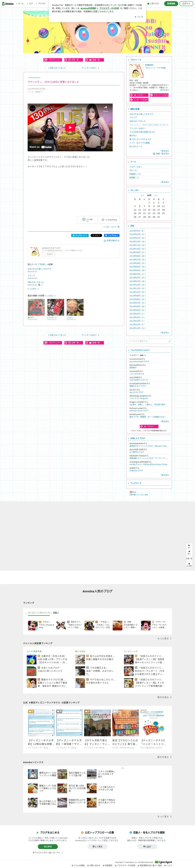
Task: Expand profile text with 続きを見る
Action: click(x=165, y=90)
